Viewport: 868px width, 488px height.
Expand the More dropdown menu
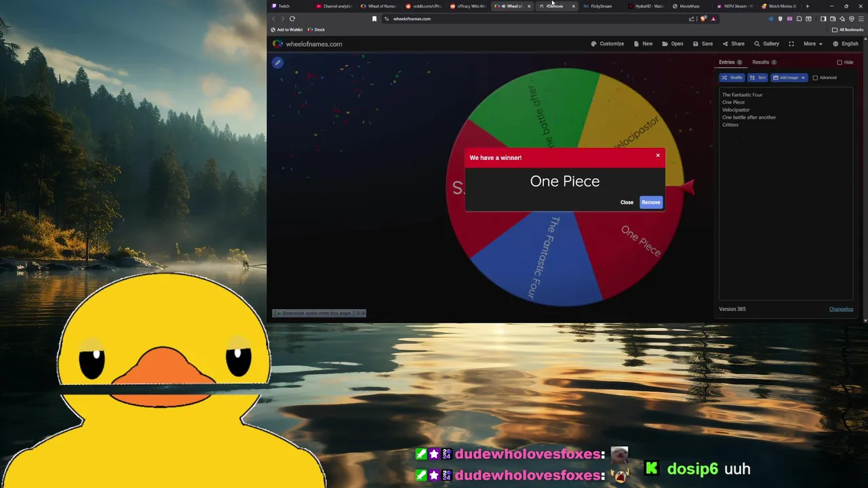pos(812,44)
